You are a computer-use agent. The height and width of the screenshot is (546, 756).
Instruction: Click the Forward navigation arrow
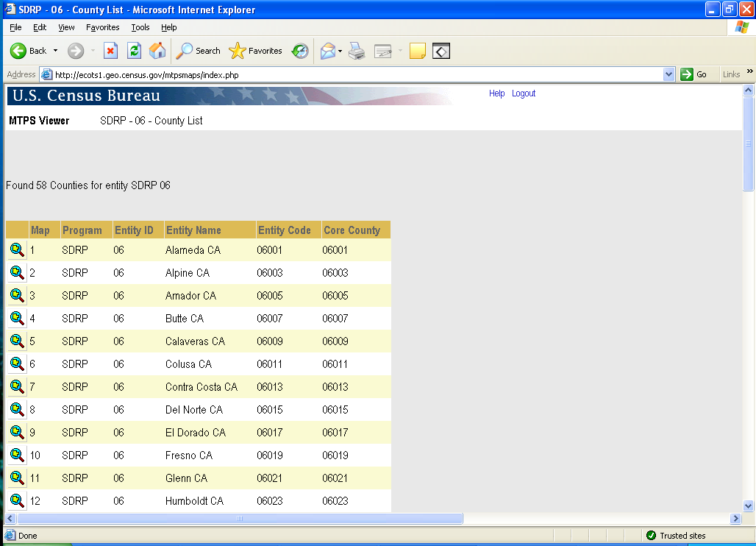coord(76,51)
